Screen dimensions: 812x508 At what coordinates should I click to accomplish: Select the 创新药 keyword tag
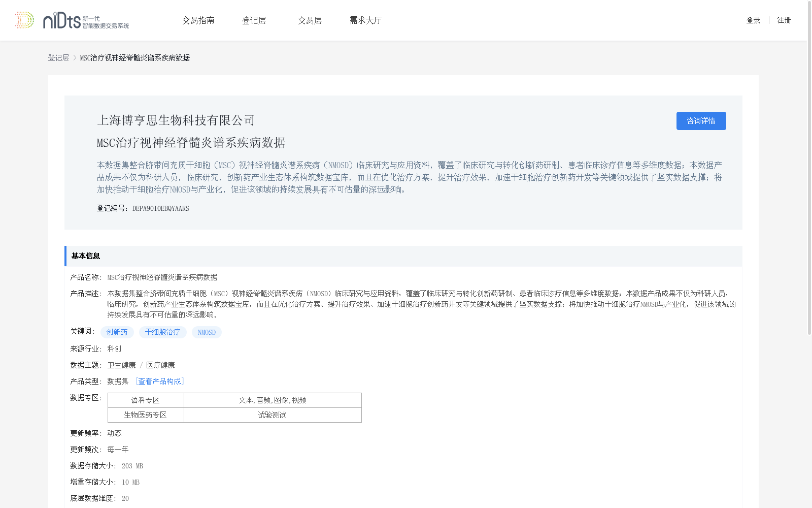[117, 332]
